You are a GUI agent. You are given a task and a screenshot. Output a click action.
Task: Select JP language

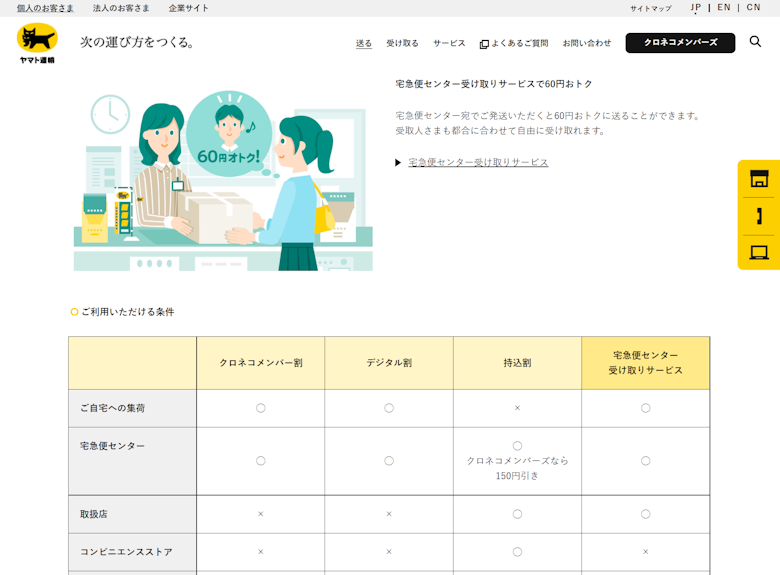pos(695,7)
